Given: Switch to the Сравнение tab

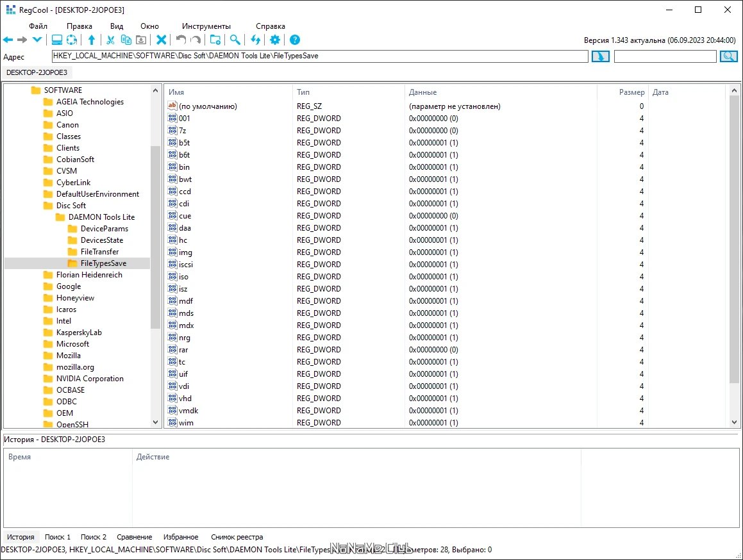Looking at the screenshot, I should [135, 537].
